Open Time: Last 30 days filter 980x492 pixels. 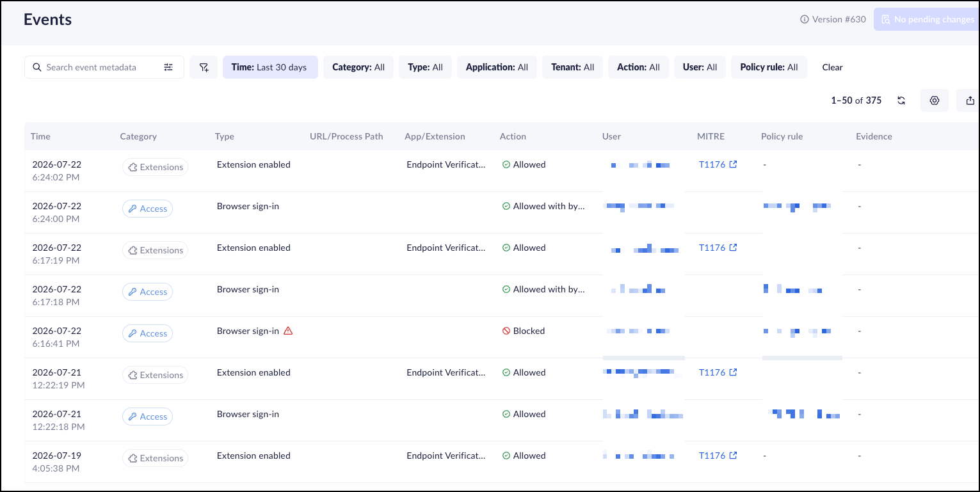click(x=270, y=67)
